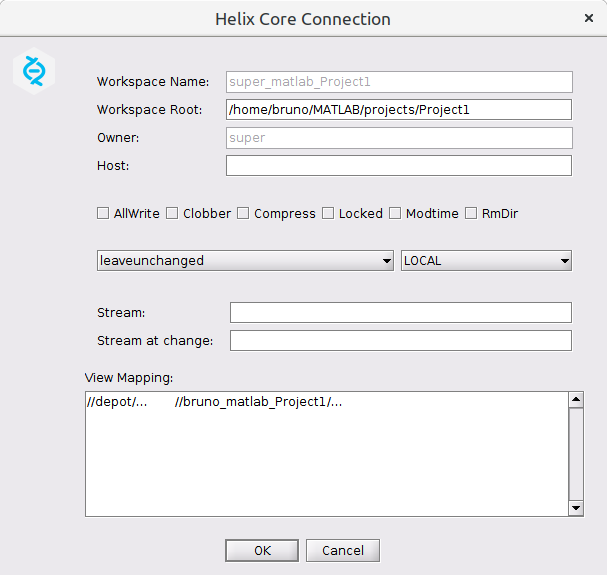Click the Workspace Root label

coord(149,110)
